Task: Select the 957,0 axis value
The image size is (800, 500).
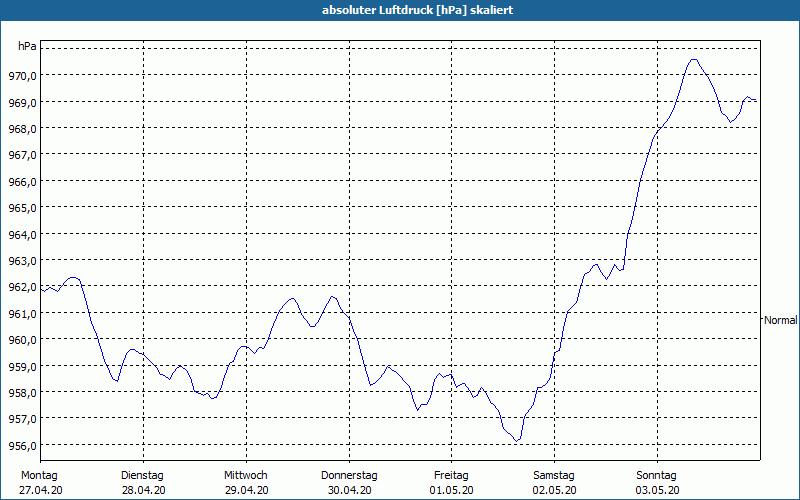Action: click(x=22, y=419)
